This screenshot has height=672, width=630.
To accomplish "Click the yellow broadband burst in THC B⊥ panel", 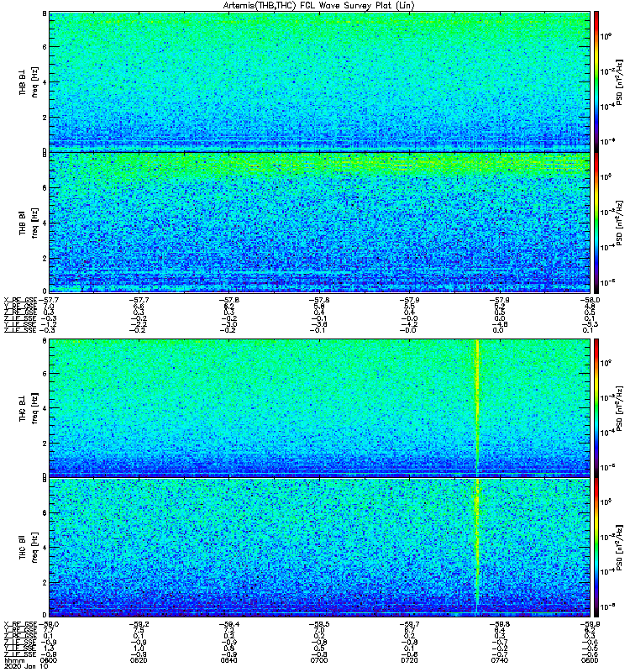I will click(x=477, y=407).
